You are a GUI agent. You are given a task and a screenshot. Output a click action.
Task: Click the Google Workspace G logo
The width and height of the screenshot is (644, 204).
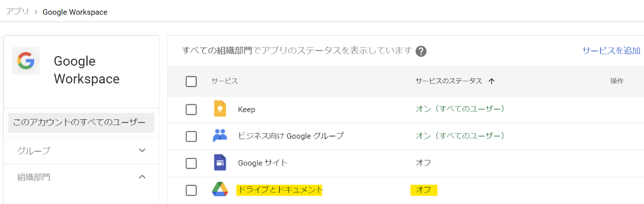tap(26, 61)
